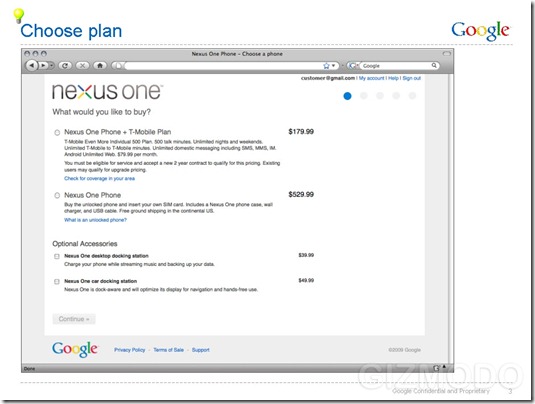This screenshot has width=535, height=404.
Task: Go to the Home page icon
Action: pos(100,66)
